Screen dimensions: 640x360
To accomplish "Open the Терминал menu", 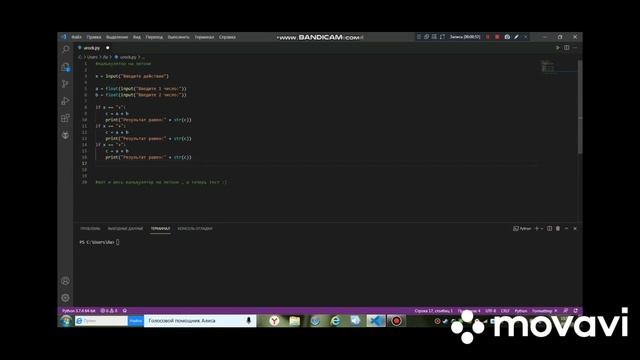I will tap(204, 37).
